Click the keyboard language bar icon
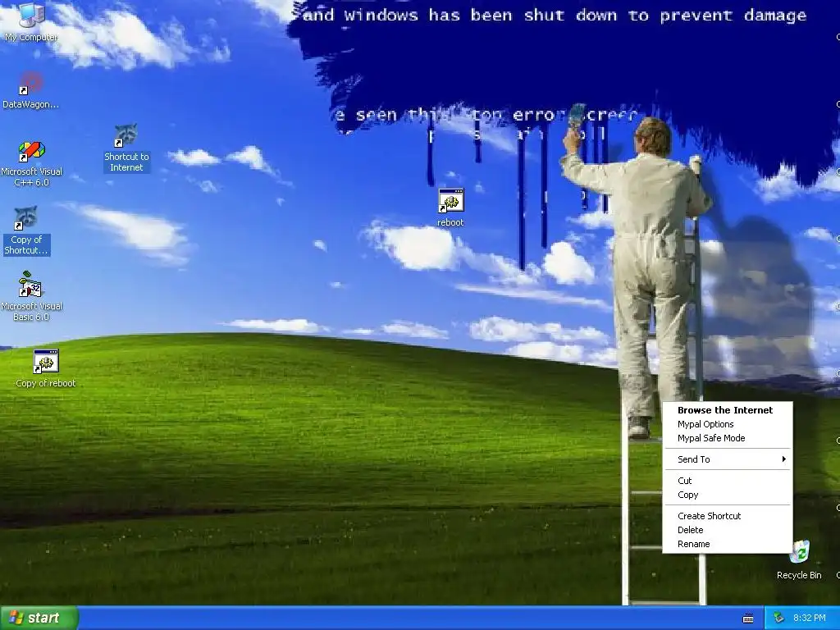Image resolution: width=840 pixels, height=630 pixels. pyautogui.click(x=748, y=619)
